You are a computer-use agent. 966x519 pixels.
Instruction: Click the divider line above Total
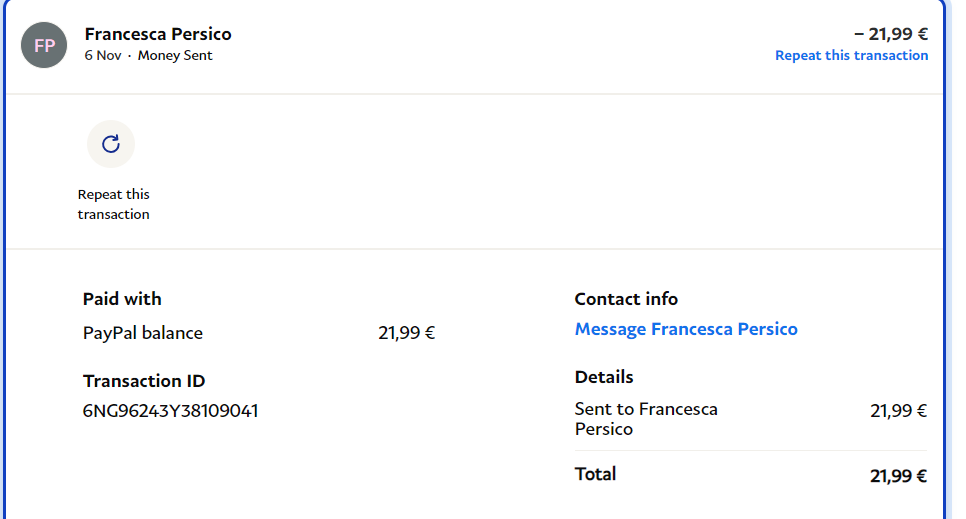pyautogui.click(x=750, y=451)
